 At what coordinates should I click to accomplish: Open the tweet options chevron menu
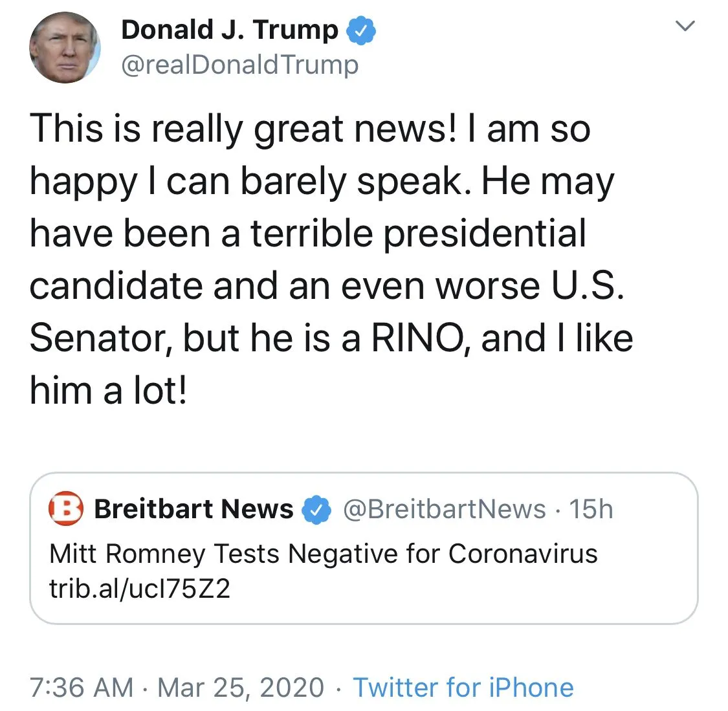point(685,26)
